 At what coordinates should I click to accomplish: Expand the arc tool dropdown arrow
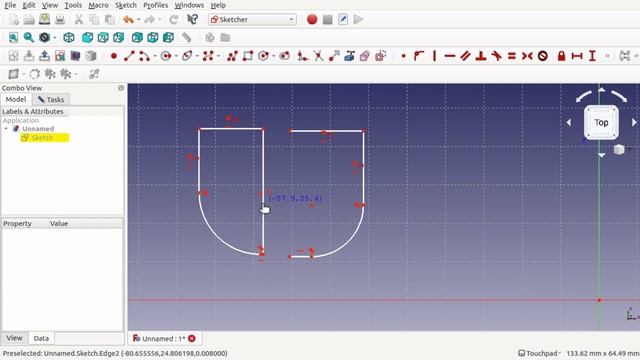pyautogui.click(x=155, y=56)
